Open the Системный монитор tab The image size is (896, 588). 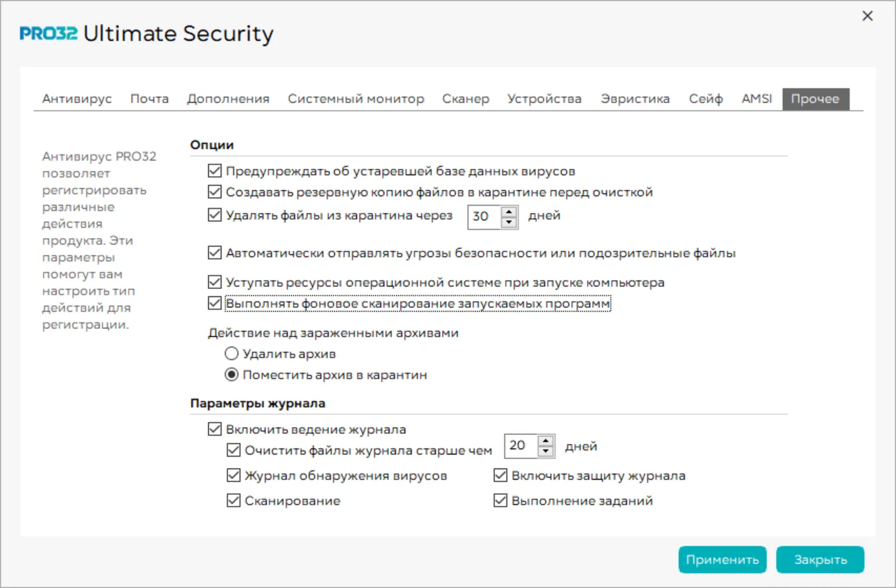(x=356, y=99)
